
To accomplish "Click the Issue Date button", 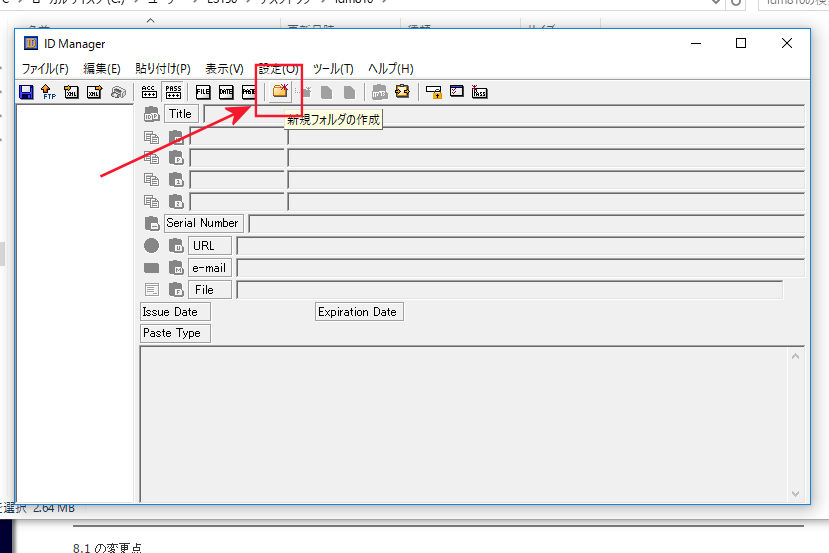I will point(174,312).
